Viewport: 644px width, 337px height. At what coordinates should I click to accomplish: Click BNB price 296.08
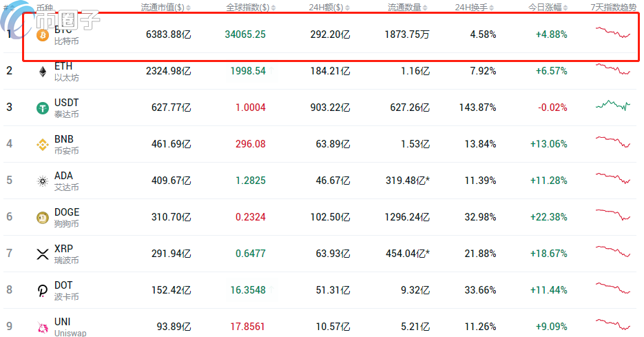[251, 144]
